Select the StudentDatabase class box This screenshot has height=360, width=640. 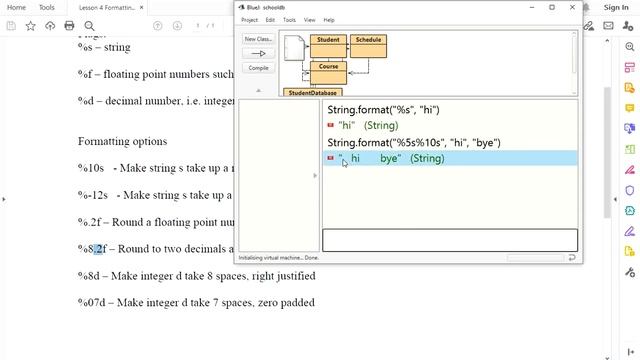(x=313, y=92)
